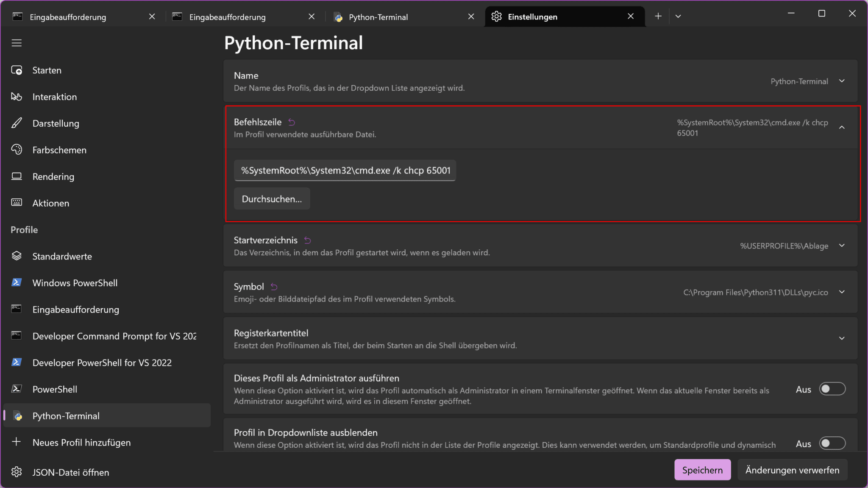Expand the Startverzeichnis dropdown

click(x=842, y=245)
